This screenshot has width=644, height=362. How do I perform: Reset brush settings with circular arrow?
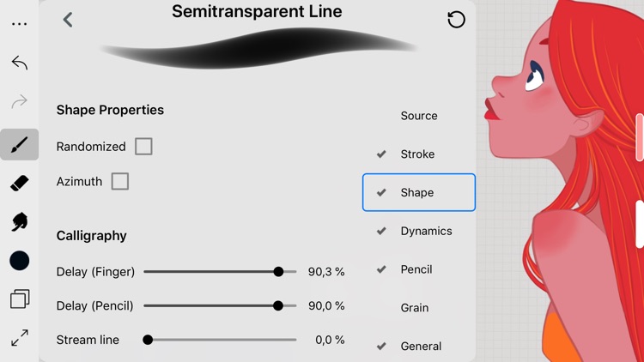coord(456,19)
